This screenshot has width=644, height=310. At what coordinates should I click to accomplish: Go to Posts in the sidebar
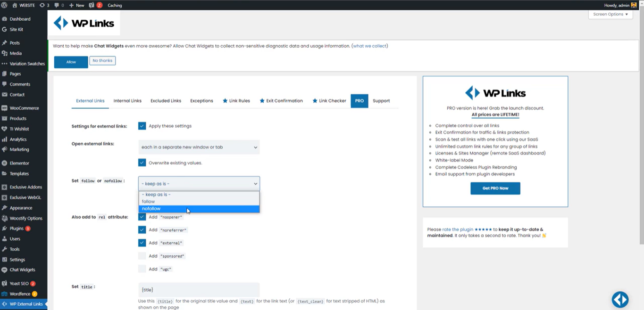tap(15, 43)
